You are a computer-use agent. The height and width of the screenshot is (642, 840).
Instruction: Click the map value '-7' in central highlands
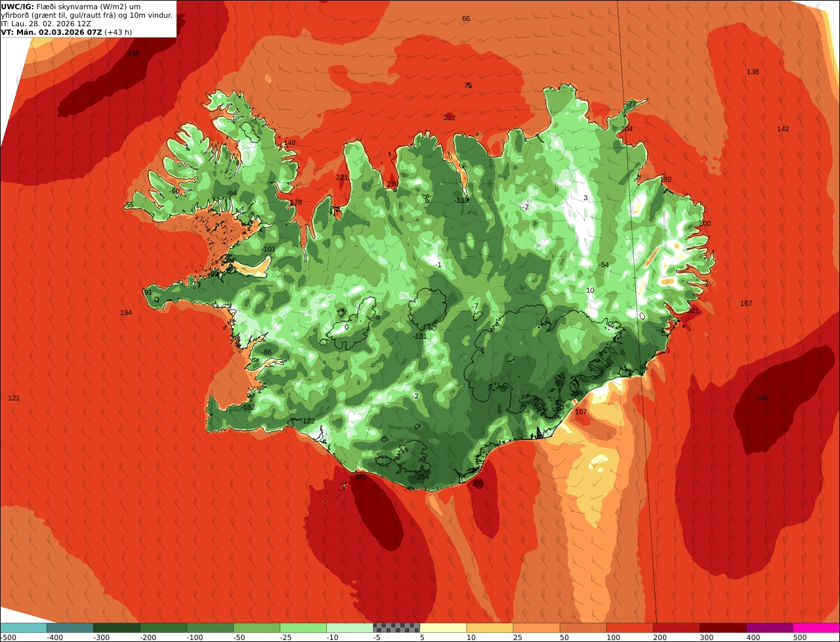click(x=475, y=307)
